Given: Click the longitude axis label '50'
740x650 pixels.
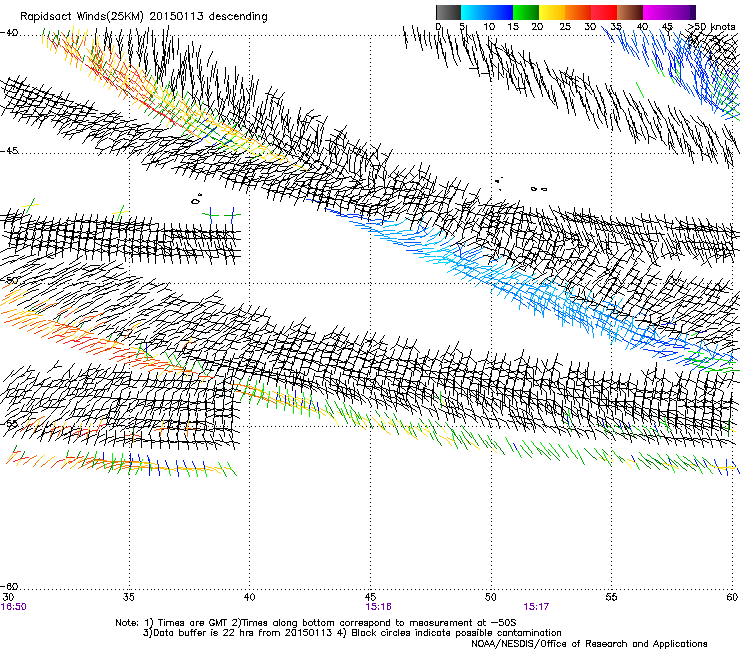Looking at the screenshot, I should point(491,597).
